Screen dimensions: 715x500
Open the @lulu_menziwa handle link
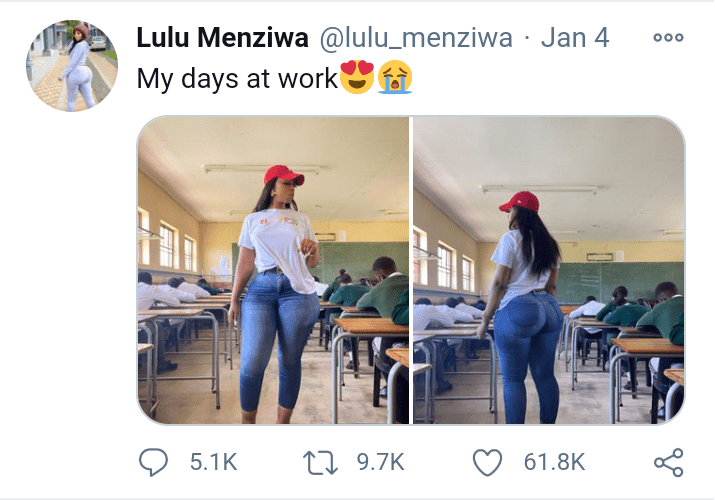pyautogui.click(x=416, y=38)
